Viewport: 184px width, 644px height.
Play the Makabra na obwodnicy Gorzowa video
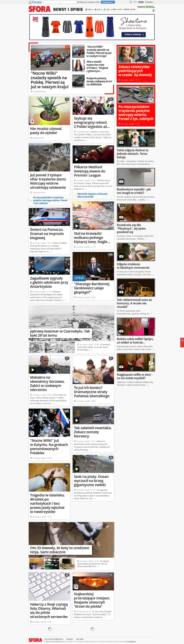[33, 370]
